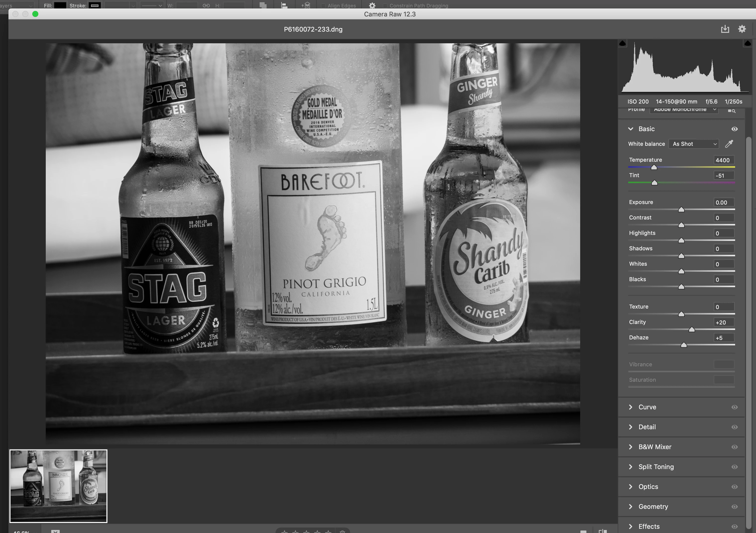Toggle shadow clipping warning in histogram
The image size is (756, 533).
click(x=622, y=44)
